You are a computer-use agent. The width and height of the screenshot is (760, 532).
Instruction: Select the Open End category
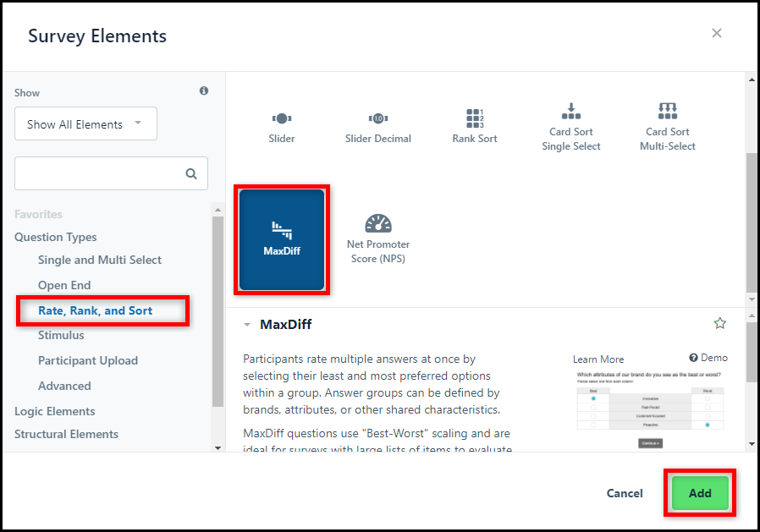tap(64, 285)
